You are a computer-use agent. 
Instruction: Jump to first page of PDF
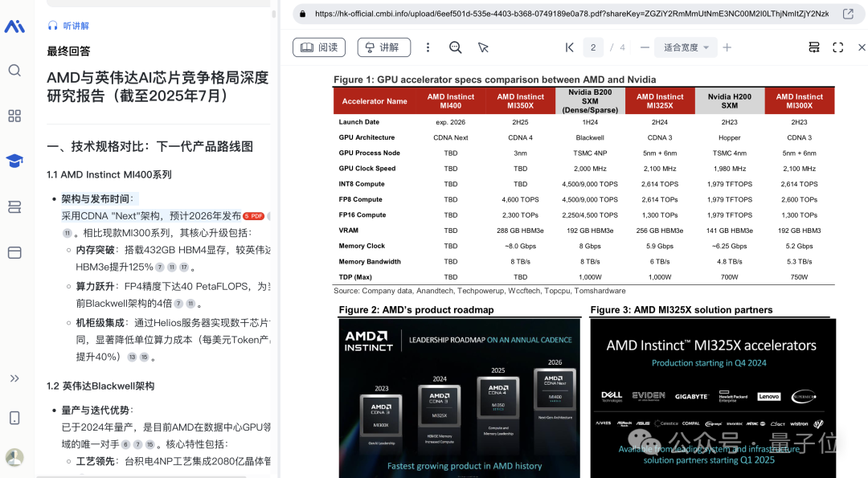click(569, 47)
